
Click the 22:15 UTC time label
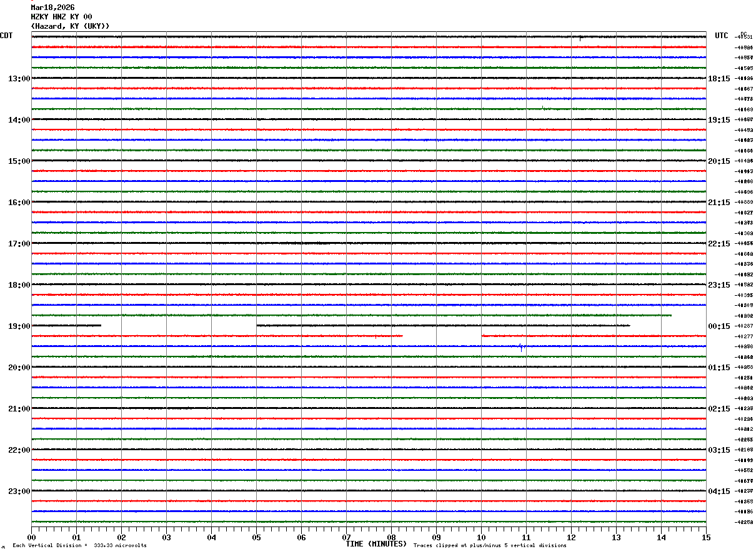(x=719, y=244)
